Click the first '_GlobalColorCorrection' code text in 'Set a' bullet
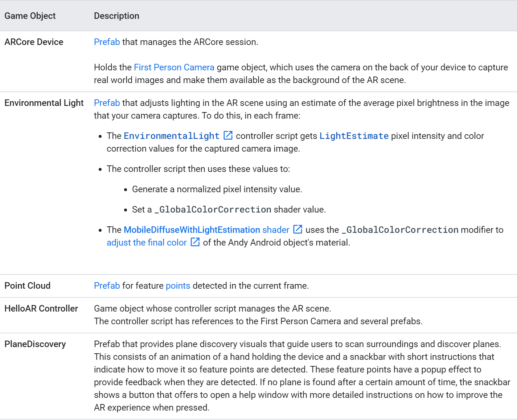 point(213,210)
